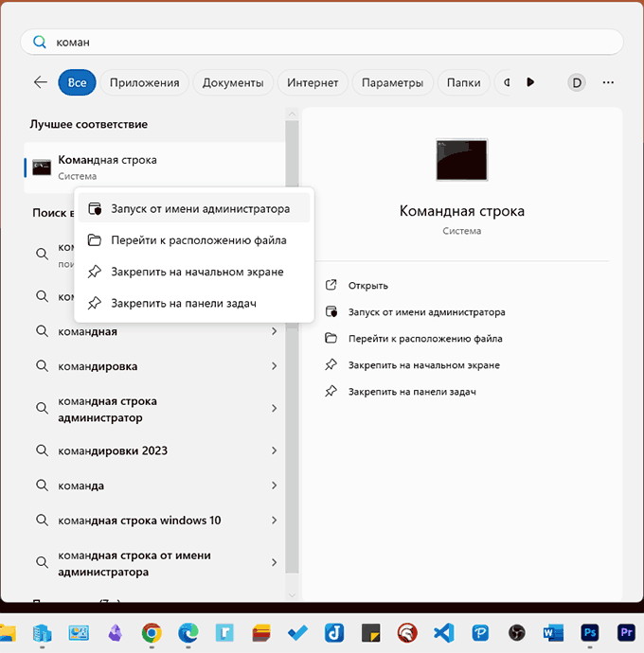
Task: Click 'Запуск от имени администратора' in right pane
Action: click(415, 312)
